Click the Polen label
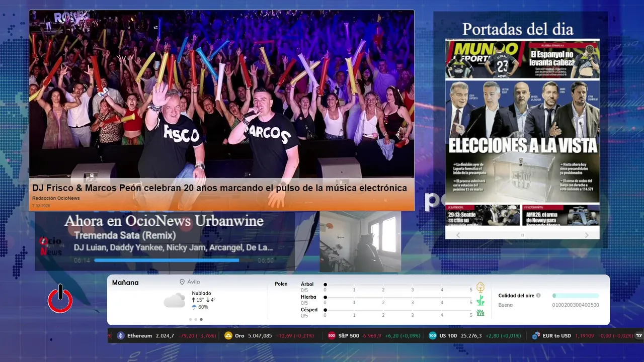 click(x=281, y=284)
